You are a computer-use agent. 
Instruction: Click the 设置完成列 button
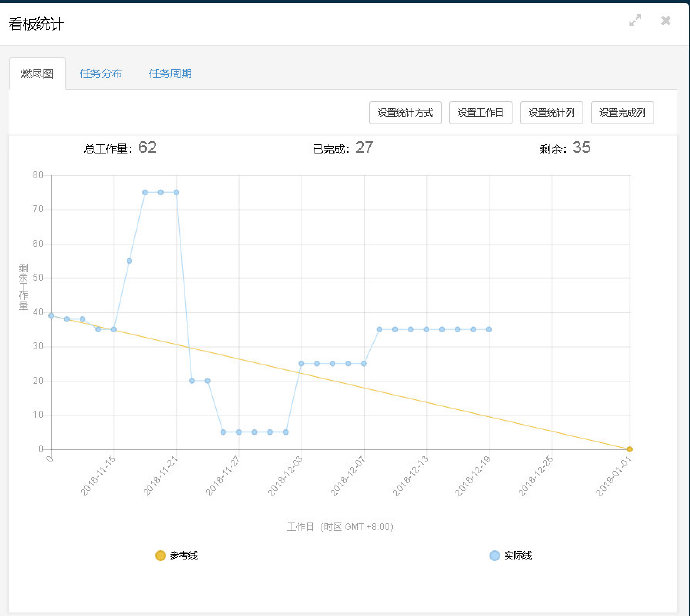tap(622, 113)
